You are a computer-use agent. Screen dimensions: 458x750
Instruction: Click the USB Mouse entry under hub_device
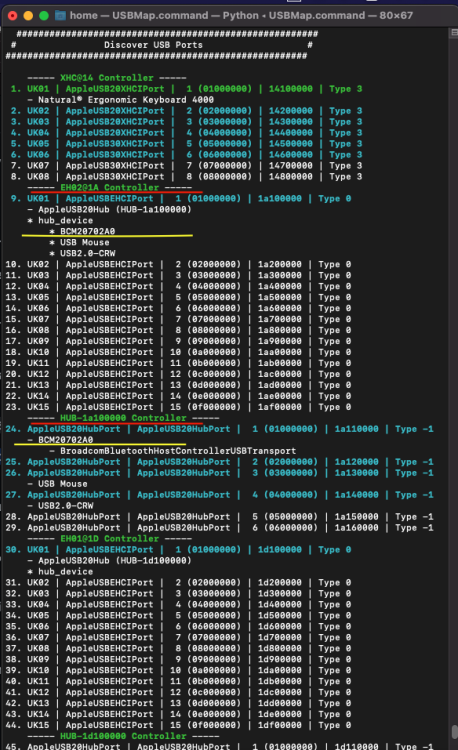79,243
